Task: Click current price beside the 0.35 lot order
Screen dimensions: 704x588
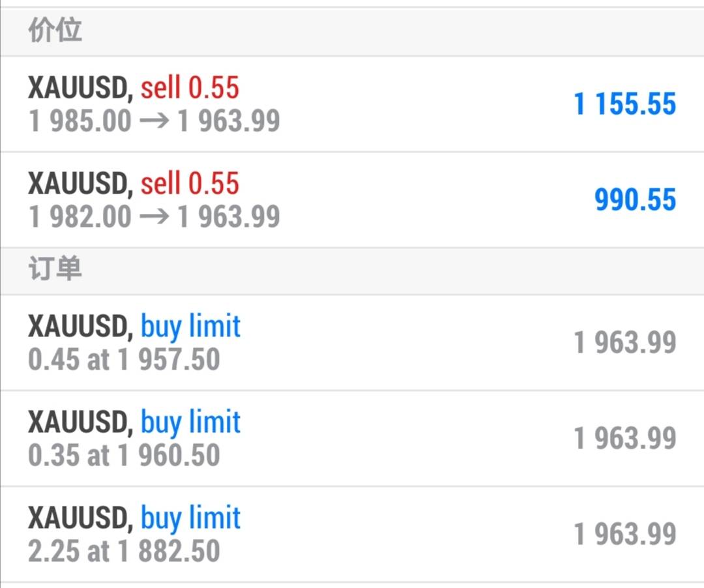Action: pyautogui.click(x=624, y=438)
